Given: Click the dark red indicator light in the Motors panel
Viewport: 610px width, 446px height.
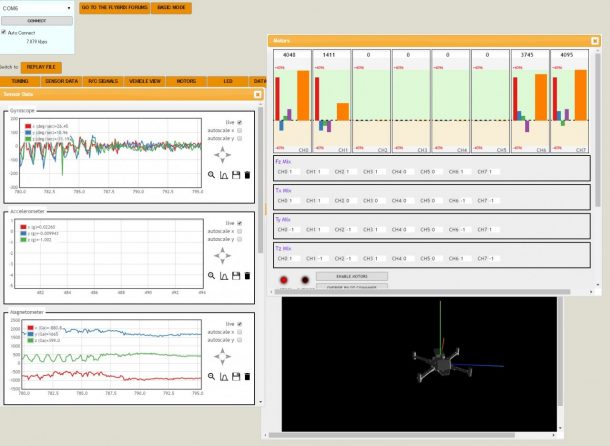Looking at the screenshot, I should (305, 280).
